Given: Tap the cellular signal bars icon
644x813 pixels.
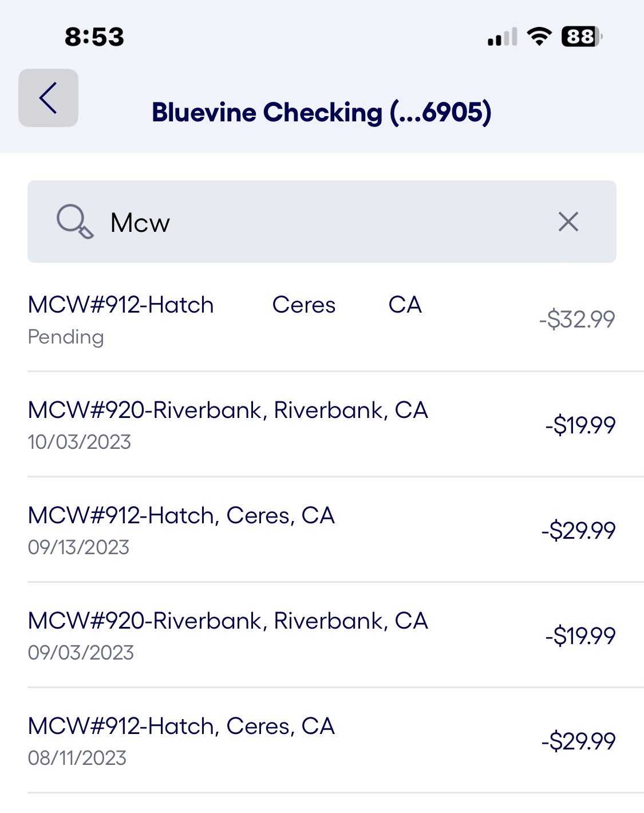Looking at the screenshot, I should 503,37.
